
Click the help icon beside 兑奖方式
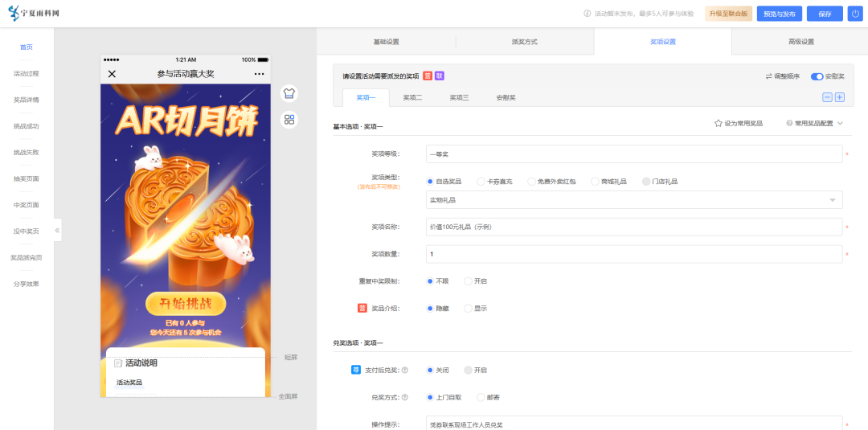point(404,397)
